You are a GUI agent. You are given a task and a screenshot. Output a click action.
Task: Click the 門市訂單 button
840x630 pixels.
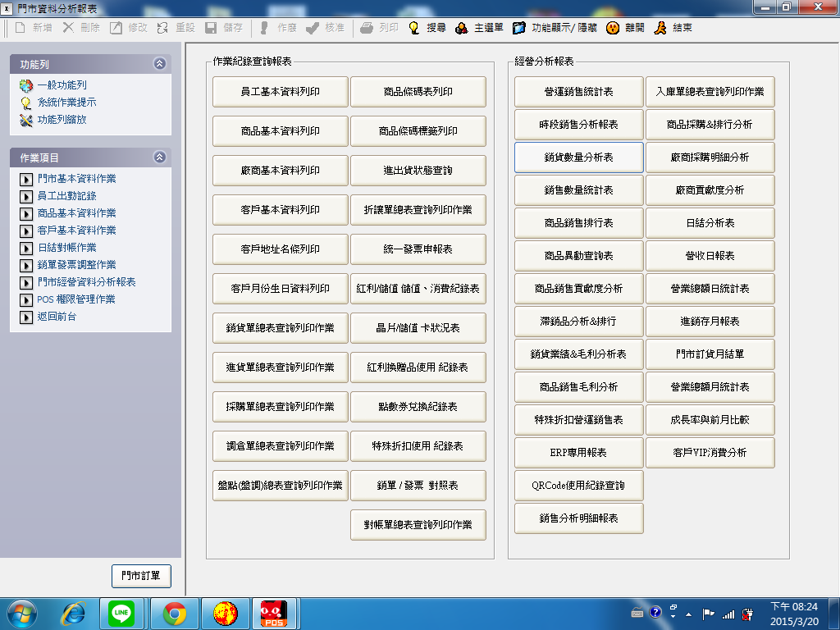pyautogui.click(x=141, y=577)
